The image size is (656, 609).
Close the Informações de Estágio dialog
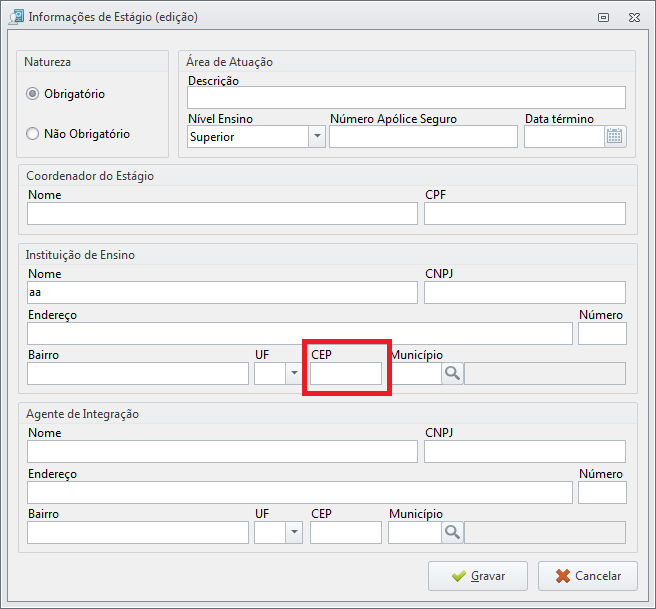634,17
